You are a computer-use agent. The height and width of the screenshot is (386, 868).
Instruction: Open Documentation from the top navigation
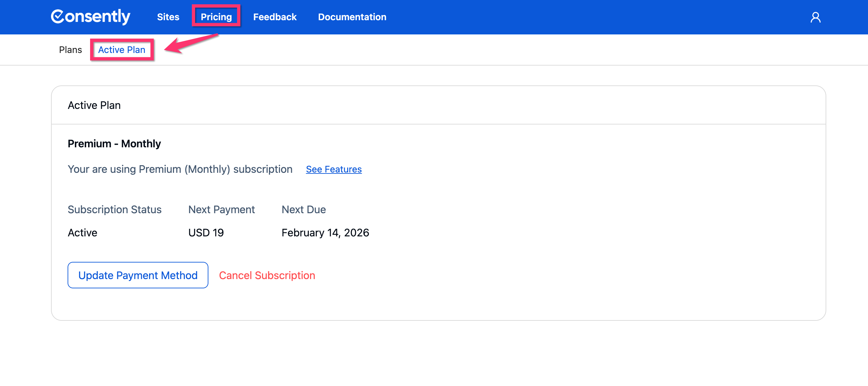pos(352,17)
